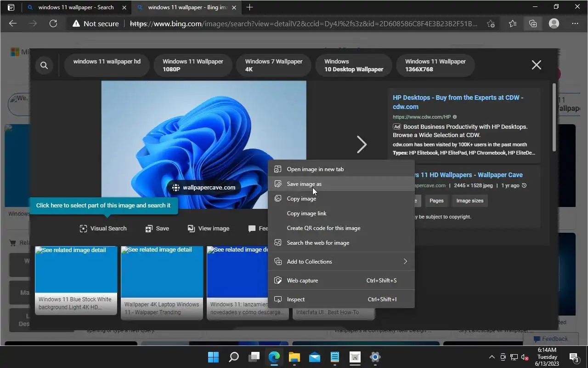The image size is (588, 368).
Task: Open Windows 11: lanzamiento related thumbnail
Action: tap(237, 282)
